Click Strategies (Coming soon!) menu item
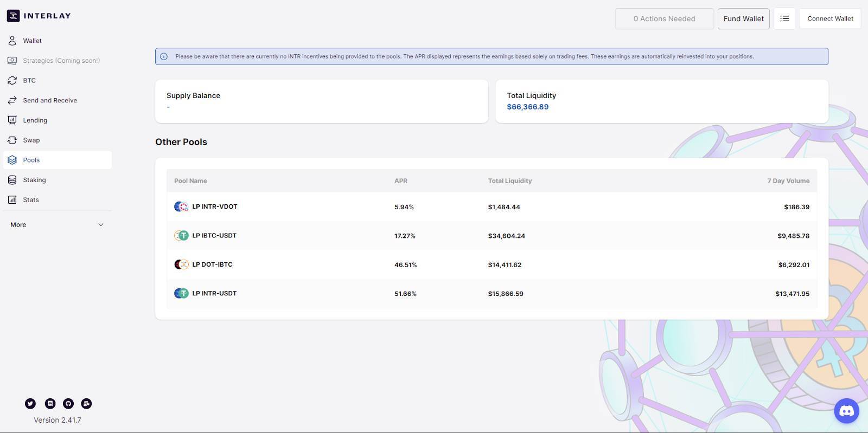The width and height of the screenshot is (868, 433). 58,61
